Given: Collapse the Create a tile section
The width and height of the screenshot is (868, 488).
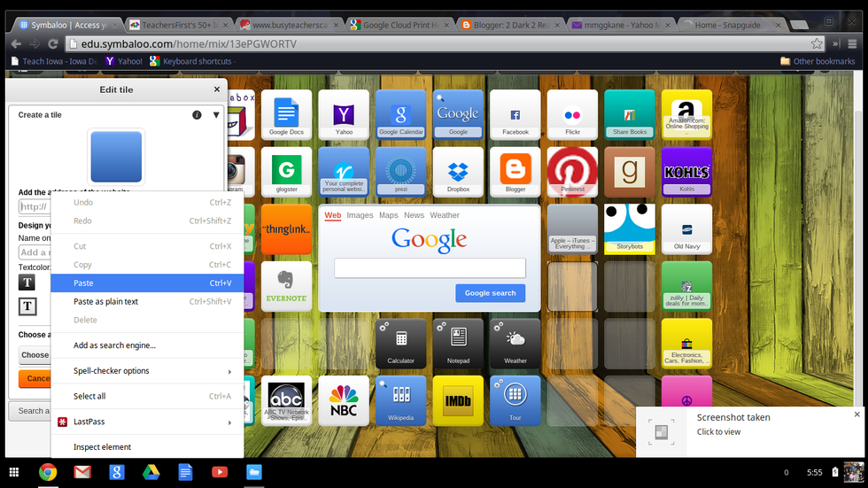Looking at the screenshot, I should pyautogui.click(x=215, y=115).
